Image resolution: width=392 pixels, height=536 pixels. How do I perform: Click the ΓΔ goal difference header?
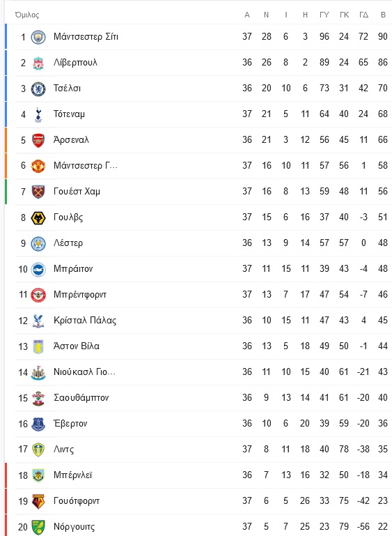pyautogui.click(x=363, y=15)
